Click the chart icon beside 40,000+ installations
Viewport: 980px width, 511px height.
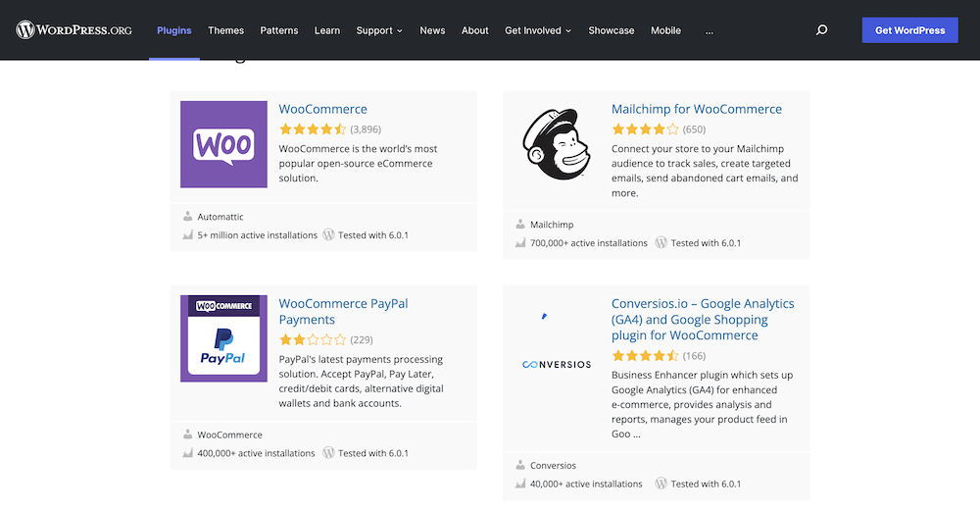(520, 484)
